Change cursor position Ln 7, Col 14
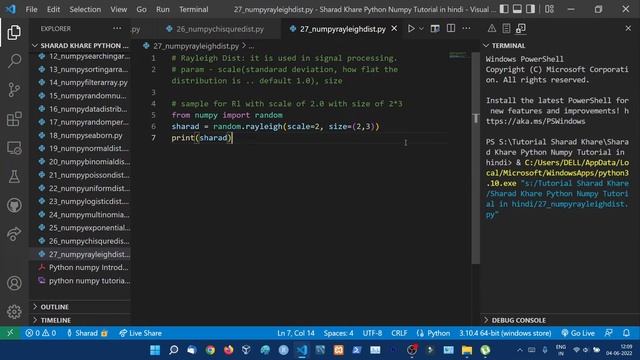This screenshot has height=360, width=640. coord(296,333)
